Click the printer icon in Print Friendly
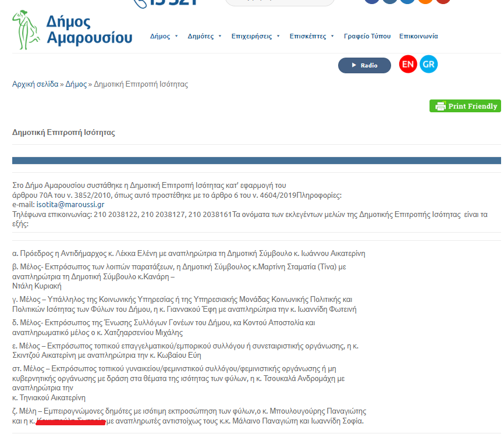The height and width of the screenshot is (434, 504). click(x=440, y=106)
